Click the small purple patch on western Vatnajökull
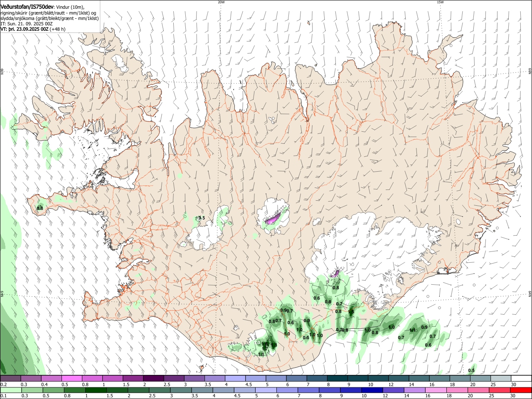532x399 pixels. pyautogui.click(x=335, y=273)
